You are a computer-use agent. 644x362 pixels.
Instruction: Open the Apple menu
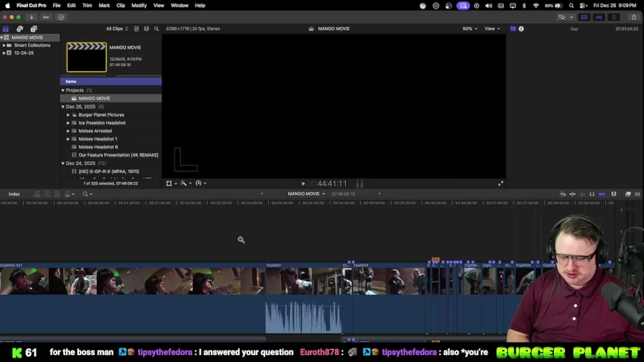[8, 6]
